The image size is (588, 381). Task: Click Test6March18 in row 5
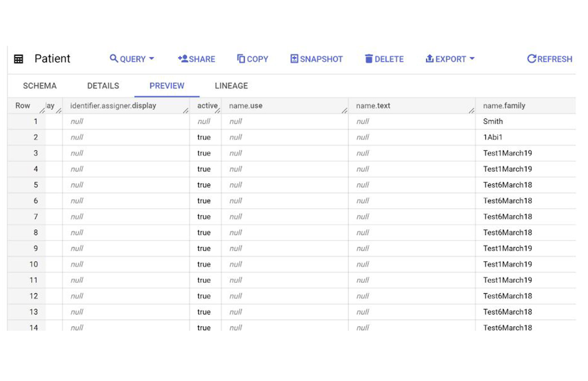click(508, 185)
